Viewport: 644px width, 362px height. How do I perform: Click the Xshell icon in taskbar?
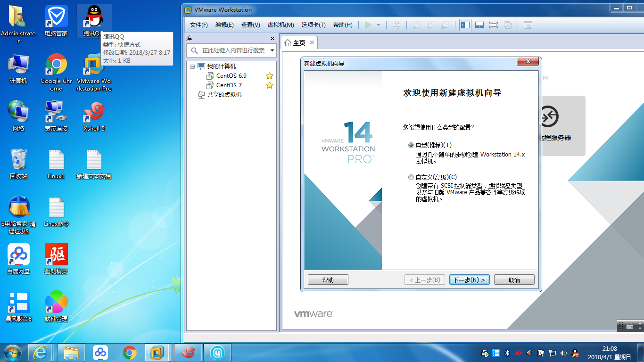coord(188,353)
